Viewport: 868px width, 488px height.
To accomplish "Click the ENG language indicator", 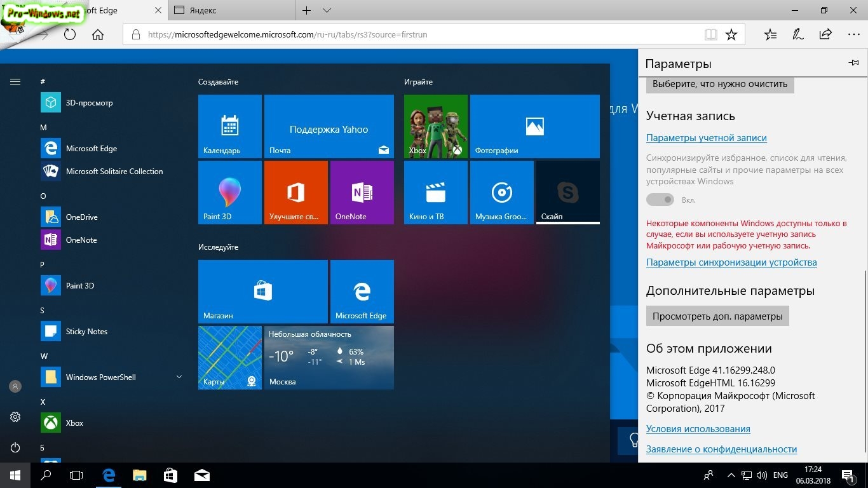I will (780, 475).
